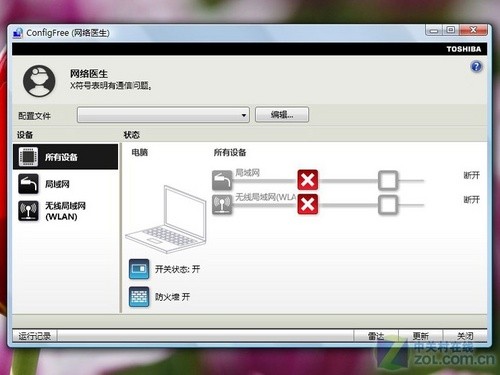This screenshot has height=375, width=500.
Task: Click the 更新 button
Action: [421, 336]
